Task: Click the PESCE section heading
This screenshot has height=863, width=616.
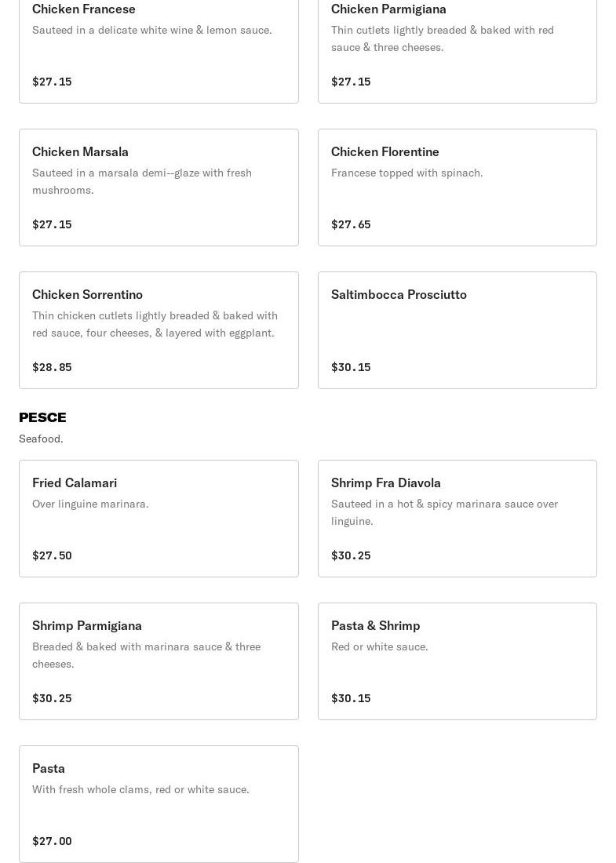Action: tap(42, 417)
